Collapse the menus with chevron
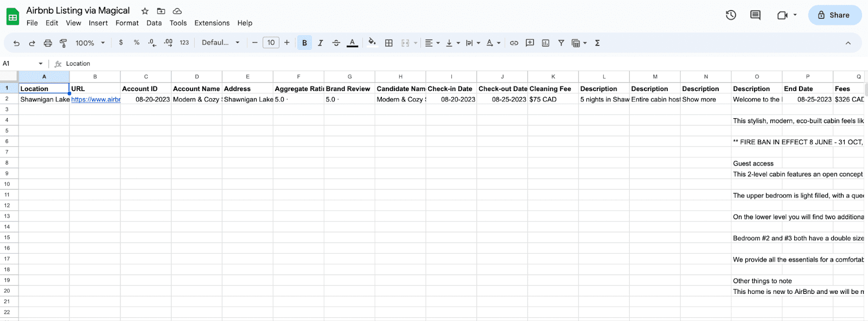This screenshot has width=868, height=321. tap(848, 43)
